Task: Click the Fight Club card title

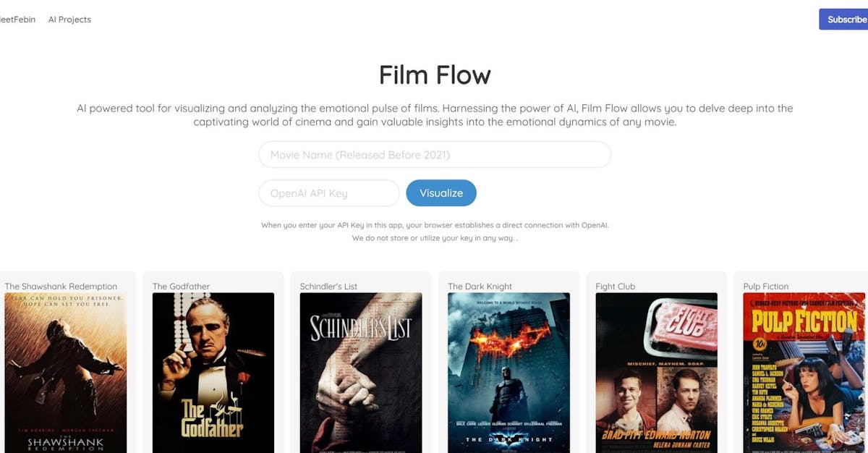Action: [615, 287]
